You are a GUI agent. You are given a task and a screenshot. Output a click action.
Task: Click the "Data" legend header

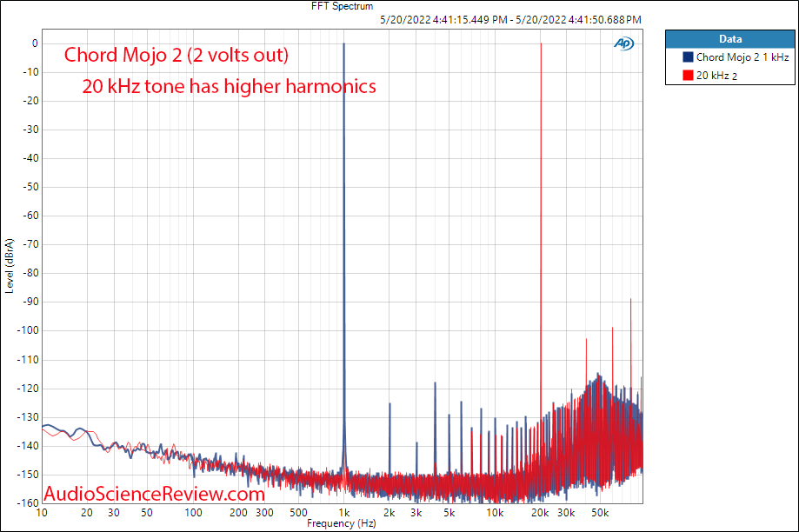[x=730, y=39]
